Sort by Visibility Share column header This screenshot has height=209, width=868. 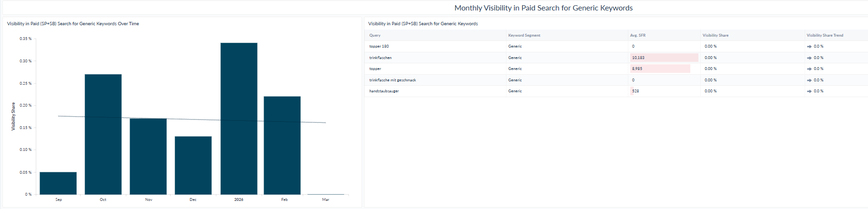click(x=716, y=35)
